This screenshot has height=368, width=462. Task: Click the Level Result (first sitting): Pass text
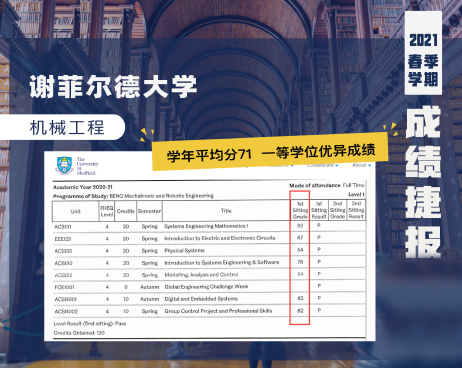[x=90, y=323]
